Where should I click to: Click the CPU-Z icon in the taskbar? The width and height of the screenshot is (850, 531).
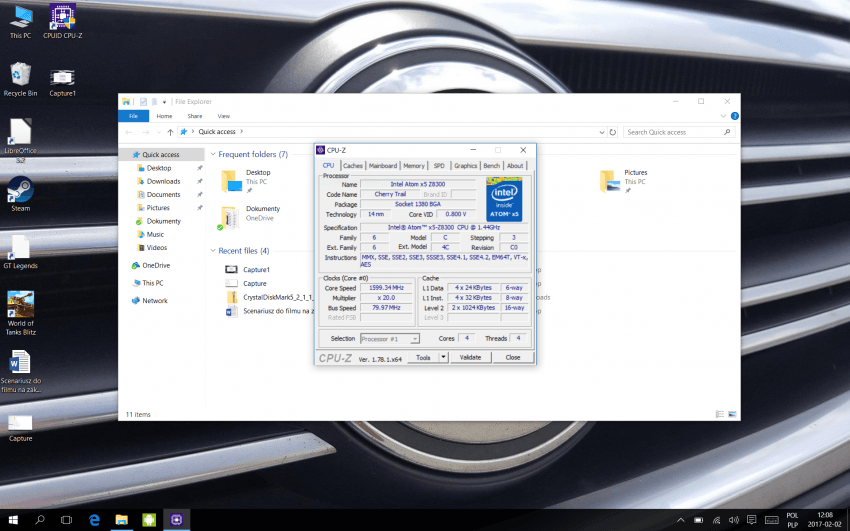coord(176,520)
